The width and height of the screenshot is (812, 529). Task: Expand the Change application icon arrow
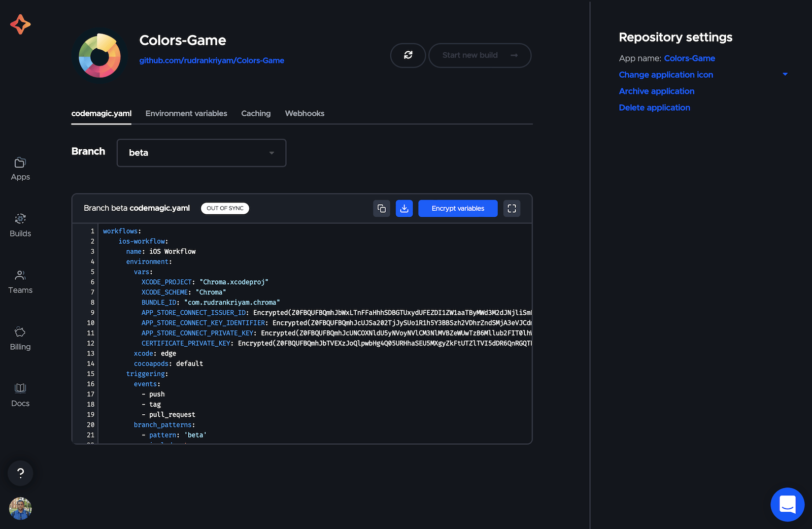coord(785,74)
